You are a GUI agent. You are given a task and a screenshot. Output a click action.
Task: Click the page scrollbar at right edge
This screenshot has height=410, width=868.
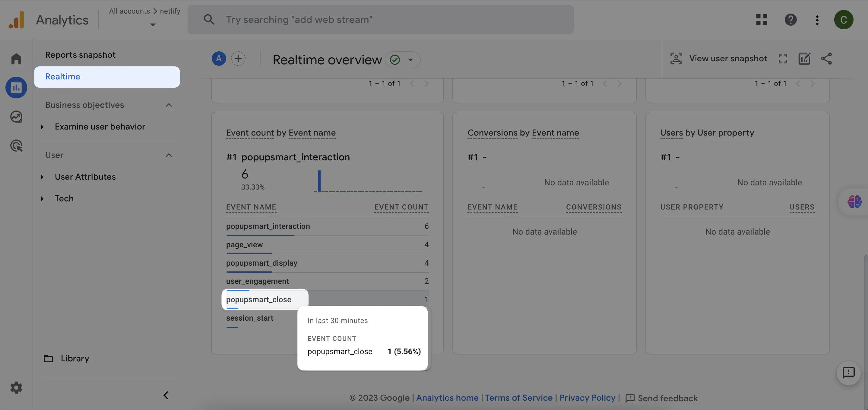[866, 332]
